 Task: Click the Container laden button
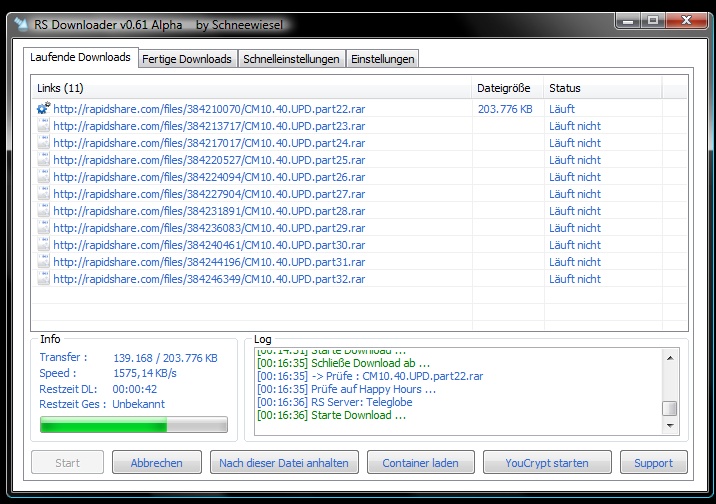point(421,462)
